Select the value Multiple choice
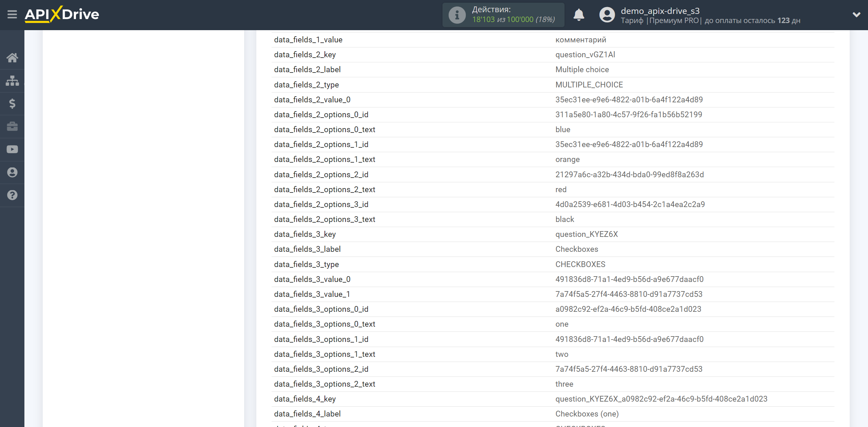 click(x=582, y=69)
